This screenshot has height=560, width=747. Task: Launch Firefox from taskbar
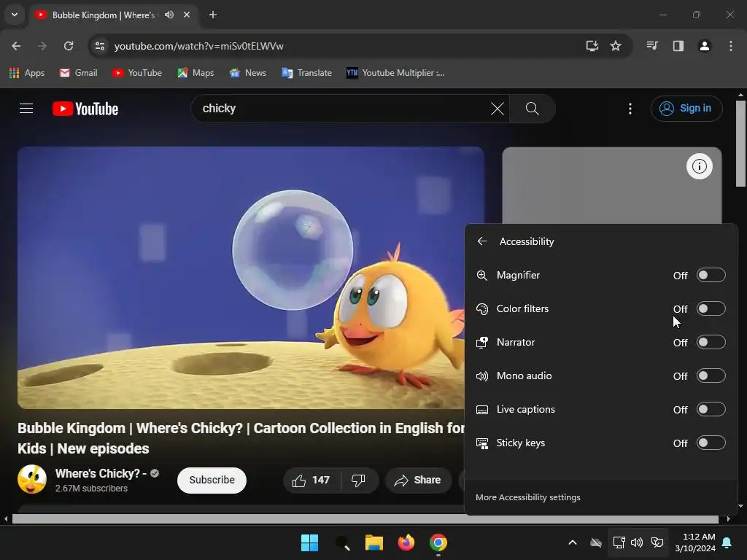point(406,542)
